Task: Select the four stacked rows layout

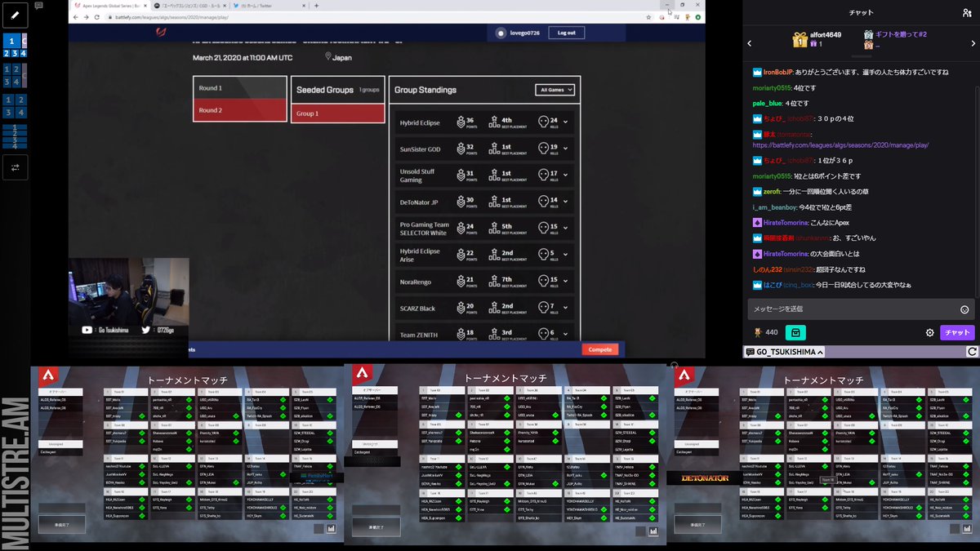Action: 15,136
